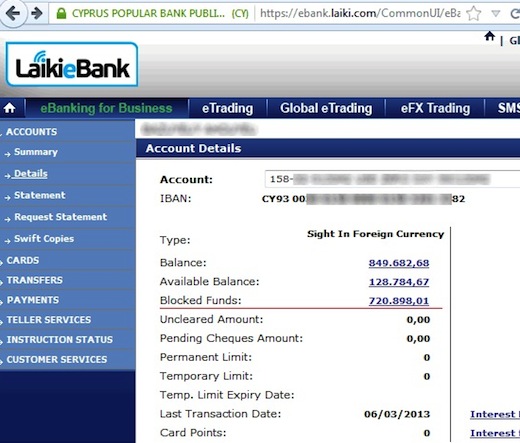Click the IBAN value starting CY93
This screenshot has height=443, width=520.
363,199
